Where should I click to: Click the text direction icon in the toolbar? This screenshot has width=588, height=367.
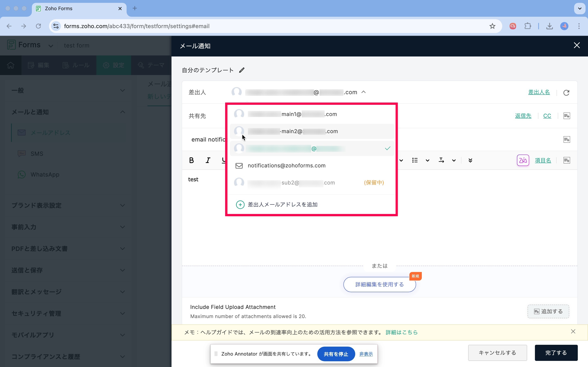pos(441,160)
